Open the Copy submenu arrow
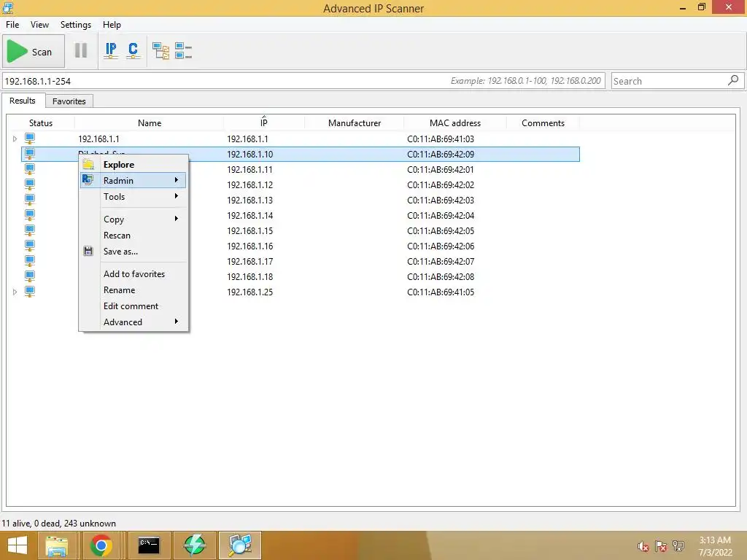 [177, 219]
